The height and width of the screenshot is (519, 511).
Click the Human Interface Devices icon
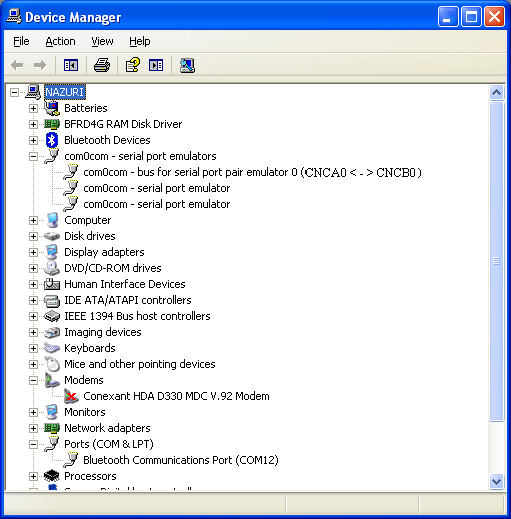(52, 284)
